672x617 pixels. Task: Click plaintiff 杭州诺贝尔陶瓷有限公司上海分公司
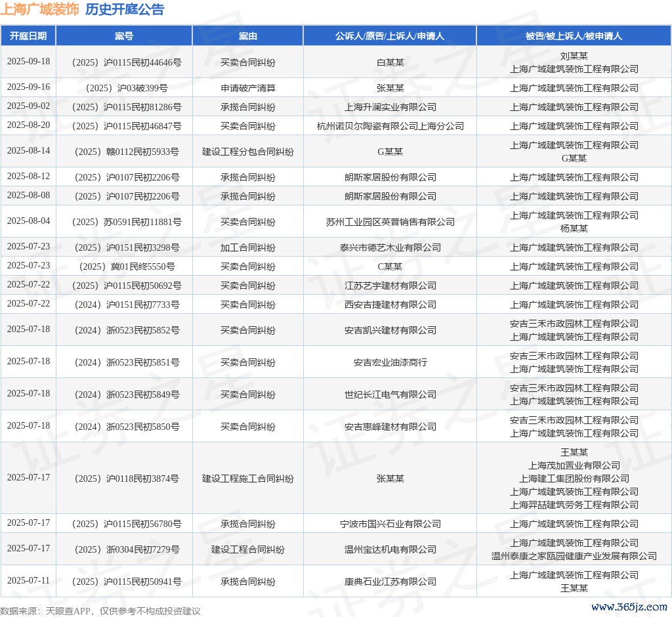click(x=390, y=126)
